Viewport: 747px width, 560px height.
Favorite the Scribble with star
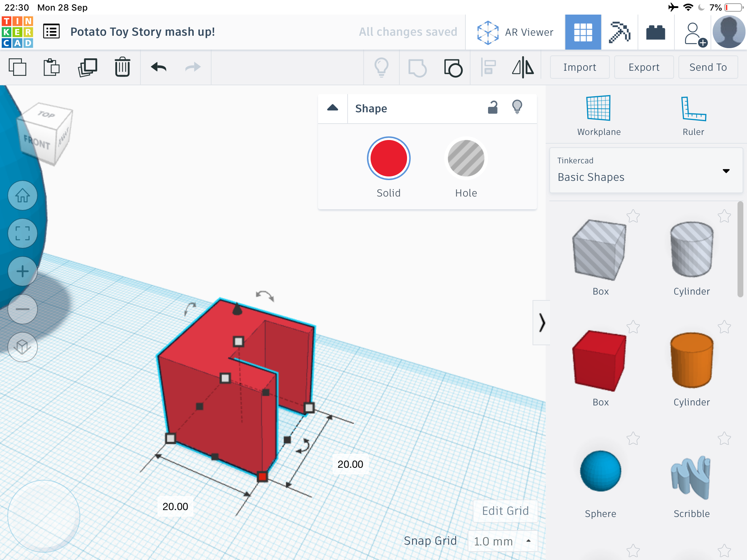(724, 439)
